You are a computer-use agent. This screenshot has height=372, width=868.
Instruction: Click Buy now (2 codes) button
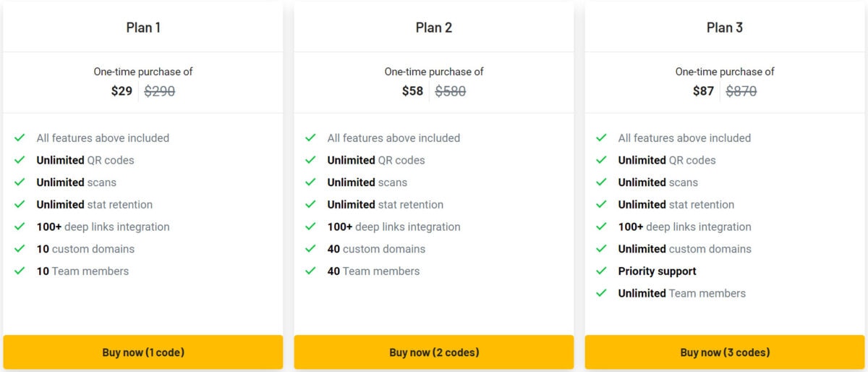point(434,352)
